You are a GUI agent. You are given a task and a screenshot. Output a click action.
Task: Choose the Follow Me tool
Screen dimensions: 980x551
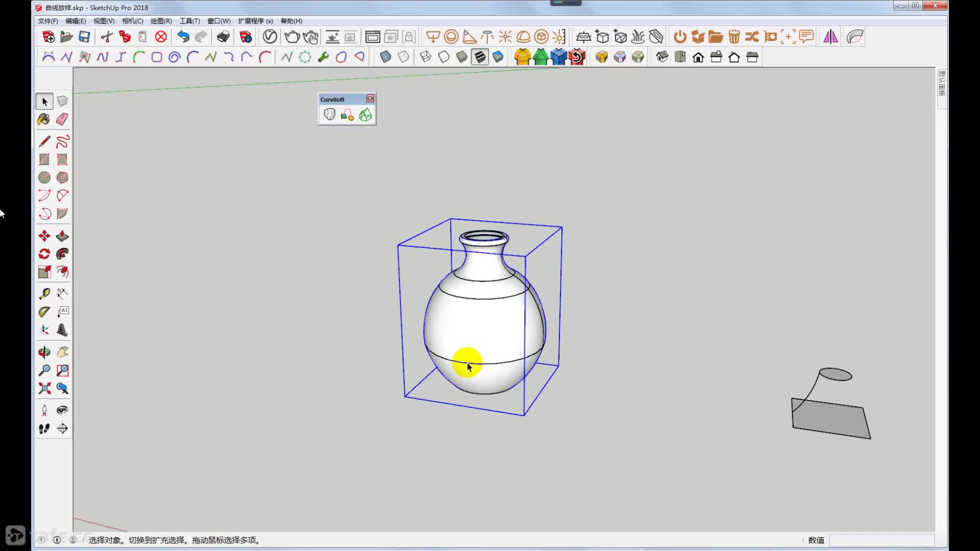point(62,254)
